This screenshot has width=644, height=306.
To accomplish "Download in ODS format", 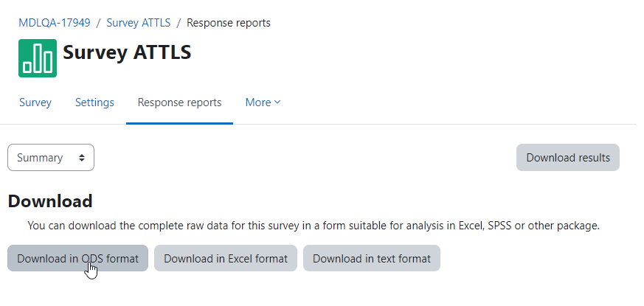I will 77,258.
